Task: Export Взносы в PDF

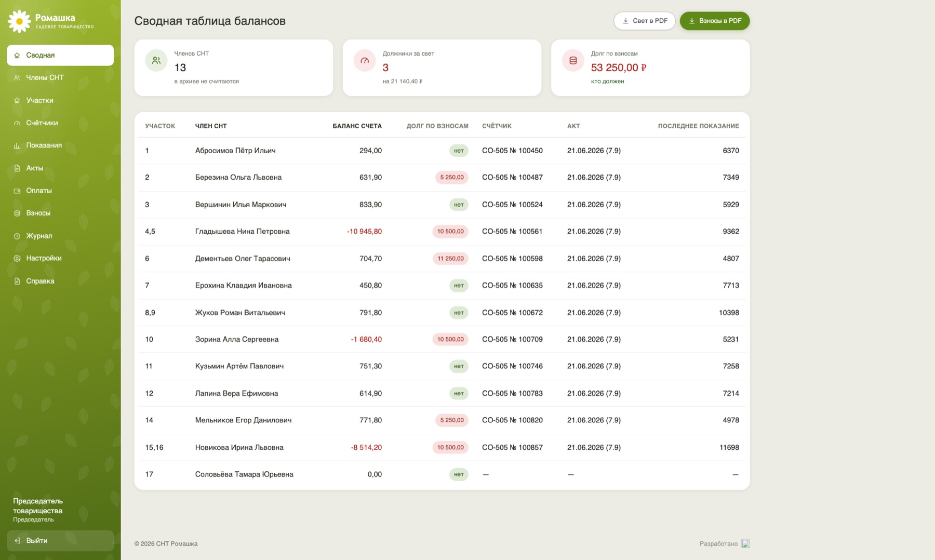Action: coord(715,21)
